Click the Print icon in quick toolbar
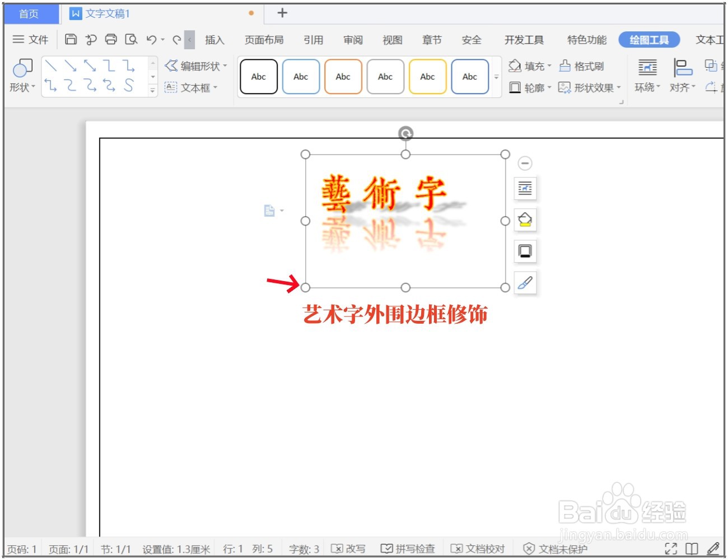Screen dimensions: 728x560 tap(111, 39)
